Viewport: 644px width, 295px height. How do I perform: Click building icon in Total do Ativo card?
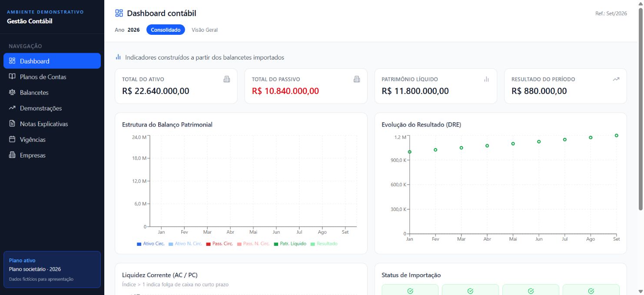227,79
